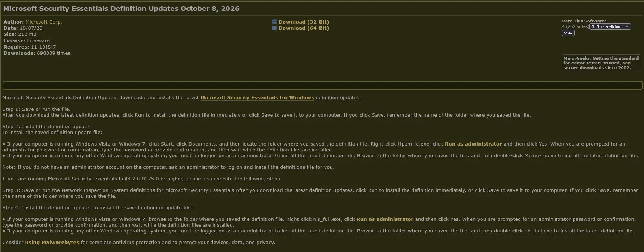Click the Downloads: 690839 times text
Viewport: 644px width, 252px height.
click(x=37, y=53)
